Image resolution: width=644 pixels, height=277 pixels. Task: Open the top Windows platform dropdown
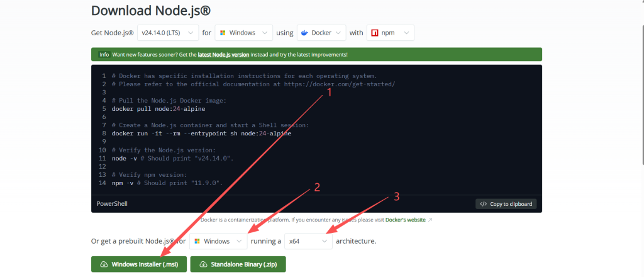[243, 33]
